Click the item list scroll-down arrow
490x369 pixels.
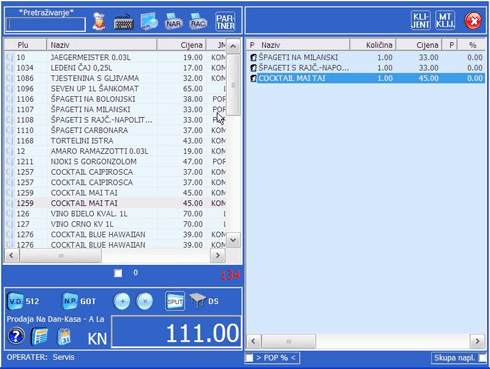tap(233, 240)
